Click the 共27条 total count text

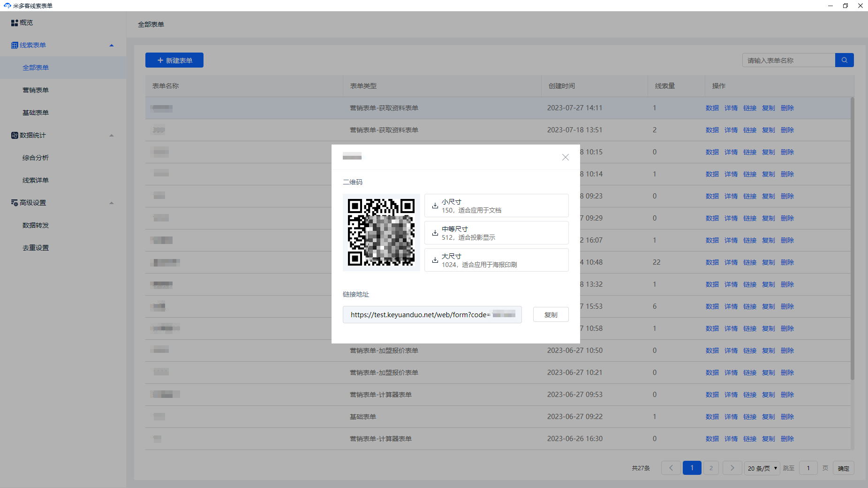(x=641, y=468)
